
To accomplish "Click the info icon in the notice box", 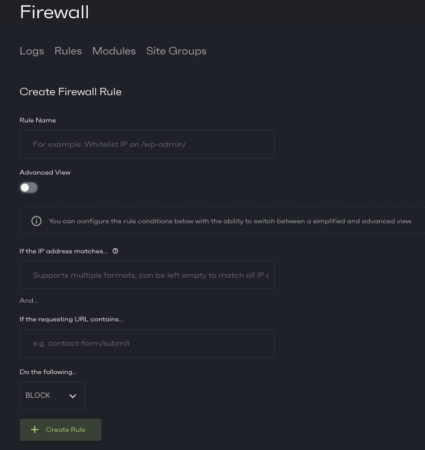I will (36, 221).
